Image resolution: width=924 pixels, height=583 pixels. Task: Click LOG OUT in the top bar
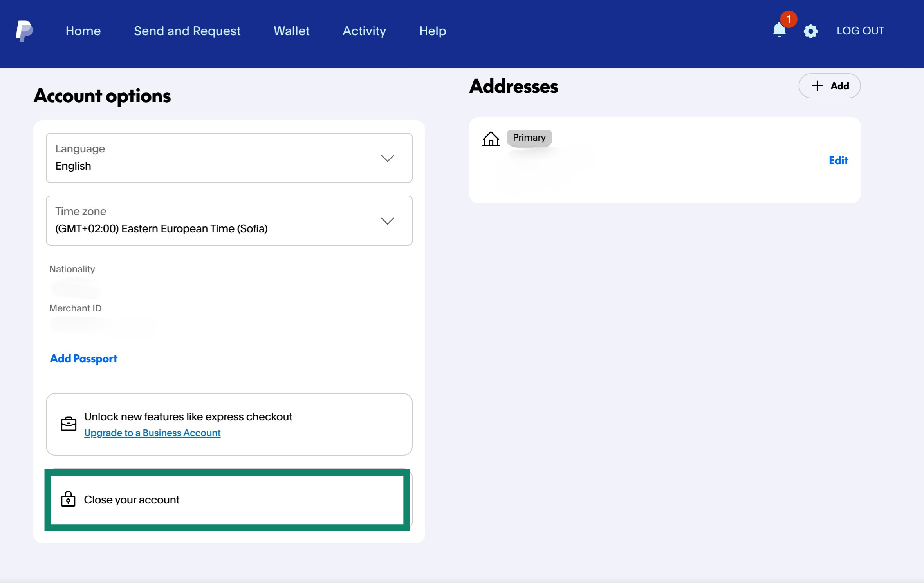point(860,30)
